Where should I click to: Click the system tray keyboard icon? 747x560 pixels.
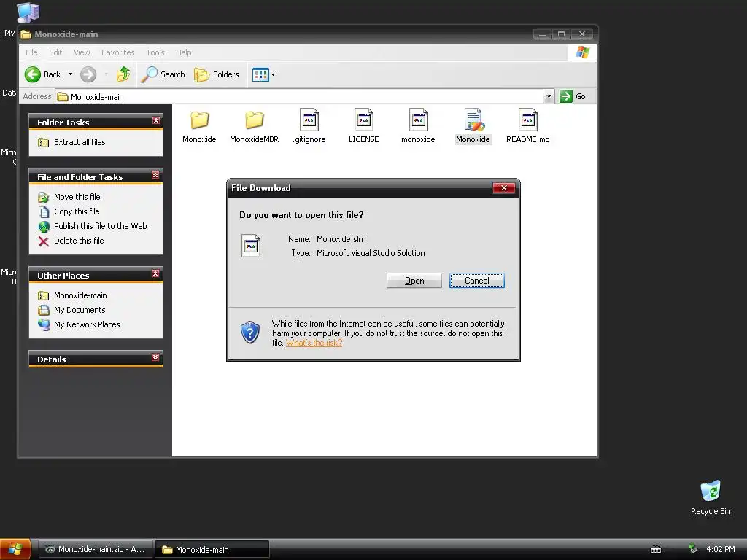656,550
